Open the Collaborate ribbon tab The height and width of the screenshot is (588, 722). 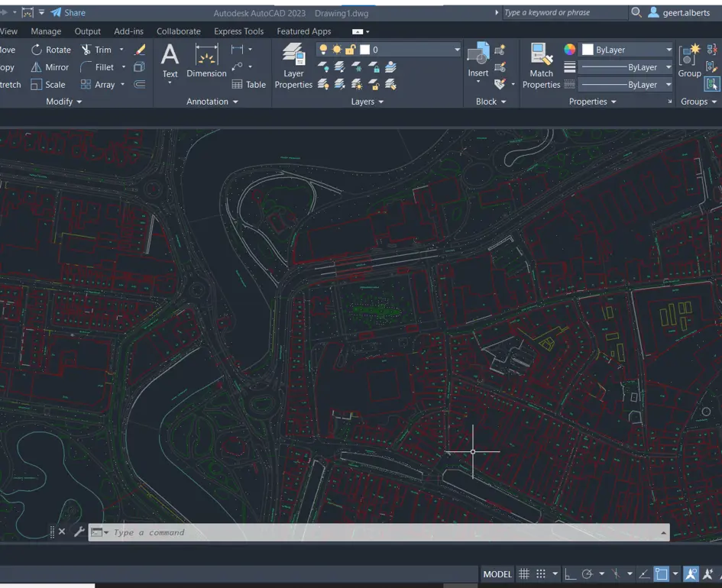coord(179,31)
